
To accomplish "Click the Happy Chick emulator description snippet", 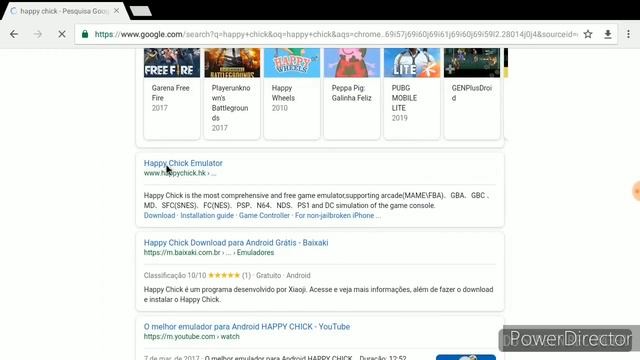I will pyautogui.click(x=317, y=200).
